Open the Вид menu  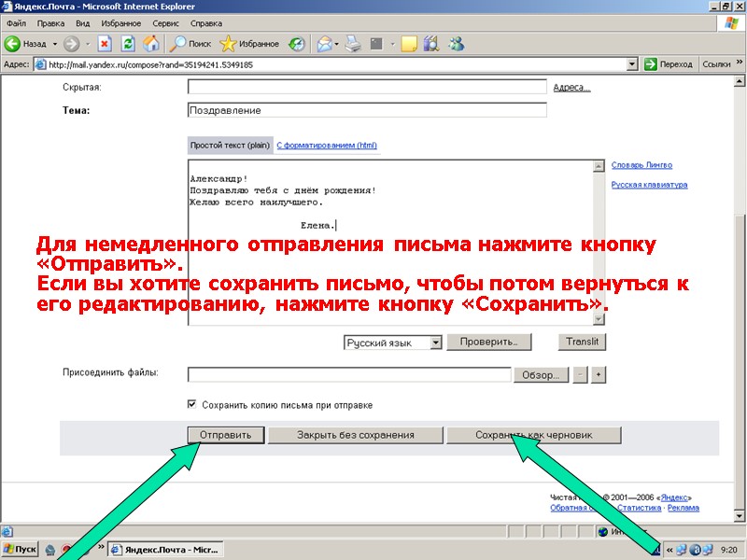pyautogui.click(x=83, y=23)
